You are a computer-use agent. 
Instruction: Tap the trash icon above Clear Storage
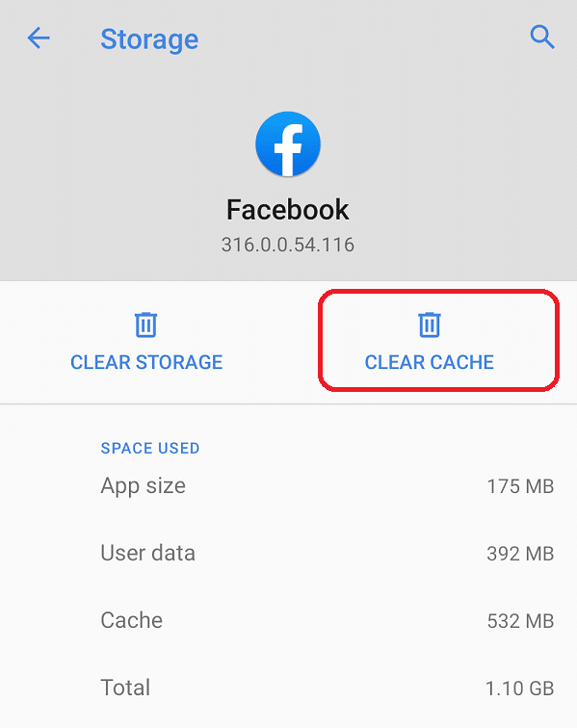pyautogui.click(x=145, y=325)
